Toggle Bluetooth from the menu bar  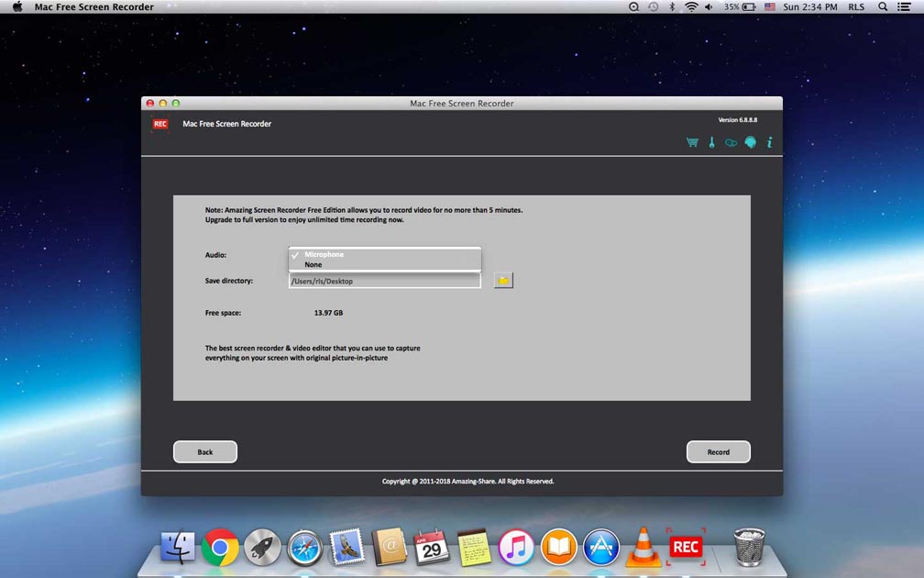click(674, 6)
